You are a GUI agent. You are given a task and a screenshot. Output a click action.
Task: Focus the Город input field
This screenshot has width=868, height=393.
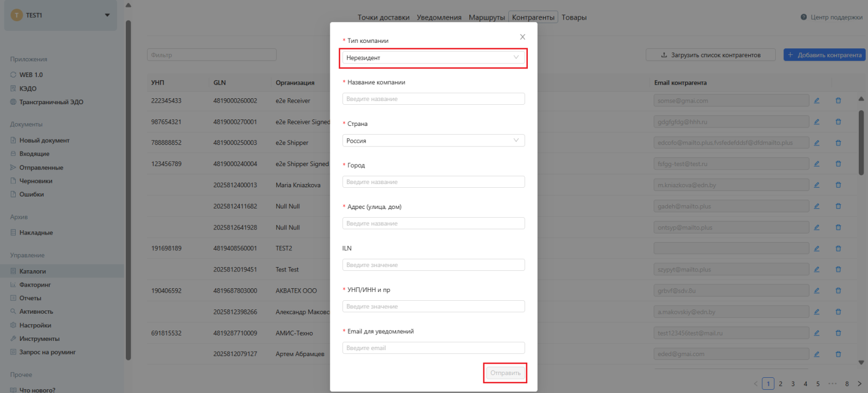pos(433,182)
